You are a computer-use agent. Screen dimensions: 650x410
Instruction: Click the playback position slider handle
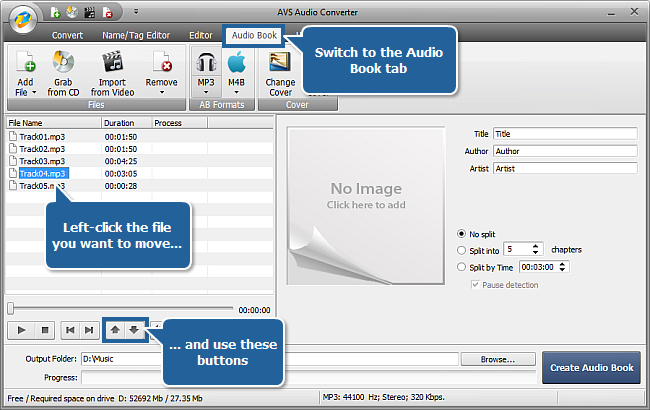(x=11, y=308)
